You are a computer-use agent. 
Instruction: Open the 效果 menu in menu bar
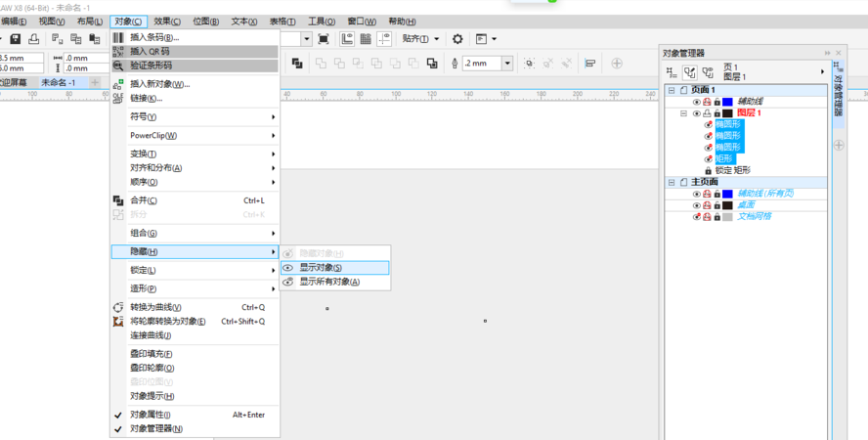click(167, 21)
